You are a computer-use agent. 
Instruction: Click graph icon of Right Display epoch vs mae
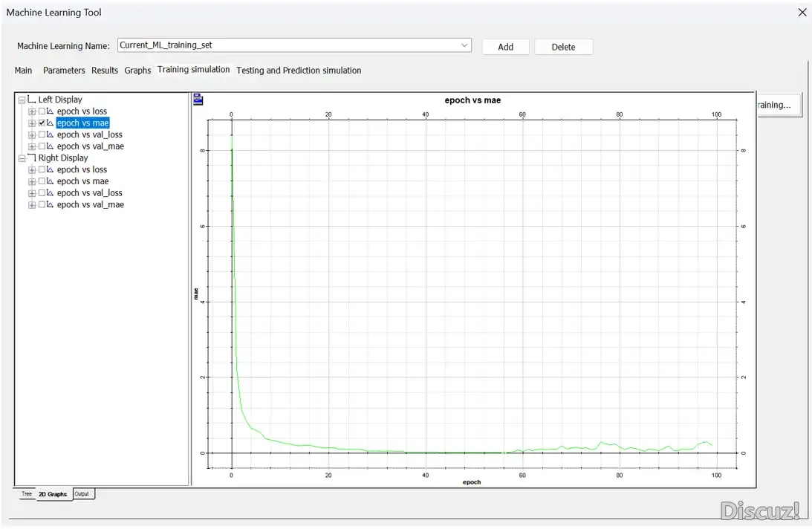click(x=51, y=181)
